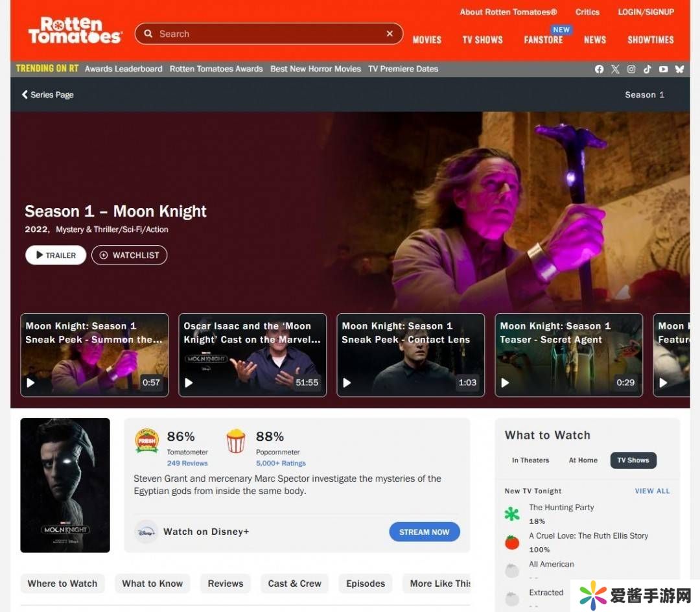
Task: Click the Rotten Tomatoes logo
Action: [75, 30]
